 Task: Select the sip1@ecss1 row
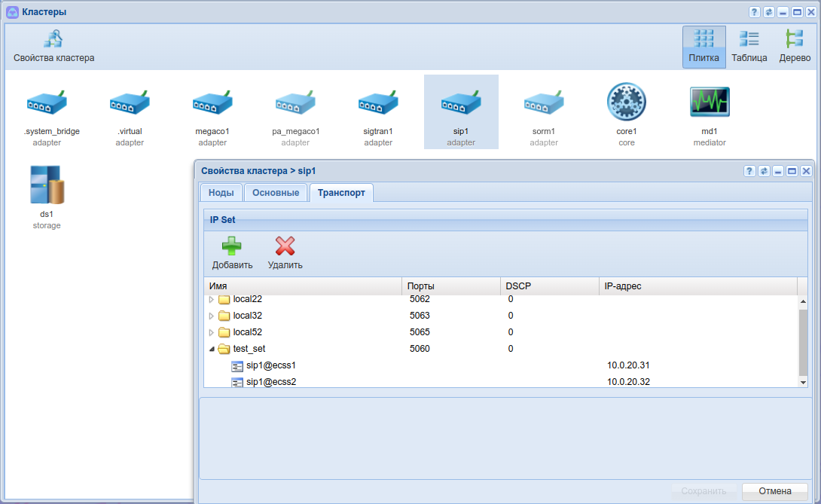coord(271,365)
